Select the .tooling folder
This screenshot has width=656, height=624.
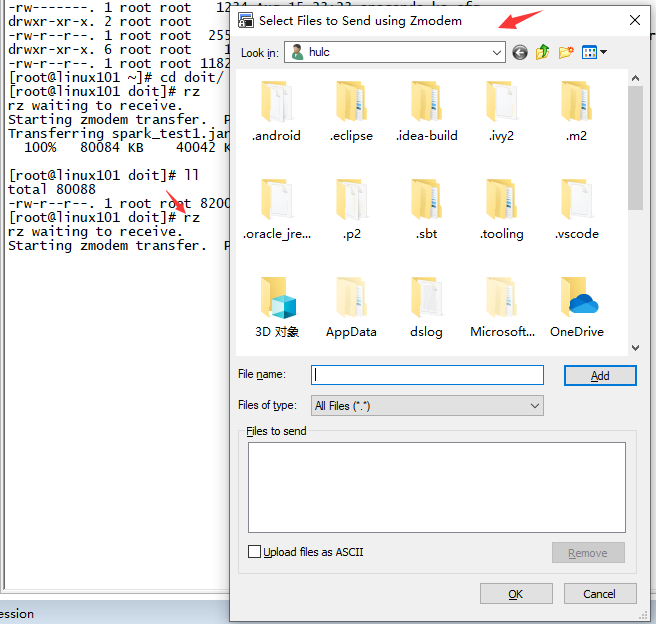[501, 210]
